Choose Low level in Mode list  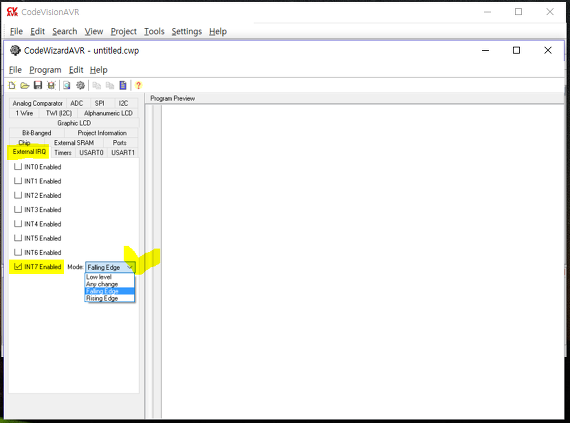110,277
